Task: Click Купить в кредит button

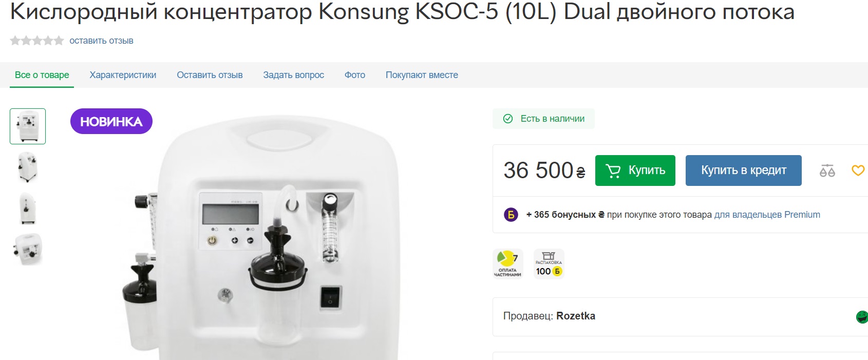Action: tap(744, 170)
